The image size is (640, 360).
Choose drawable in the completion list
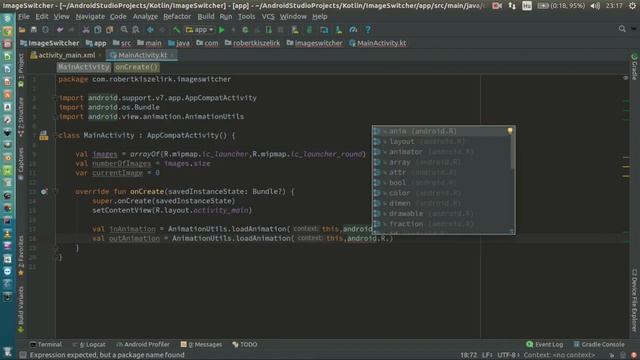(x=441, y=213)
